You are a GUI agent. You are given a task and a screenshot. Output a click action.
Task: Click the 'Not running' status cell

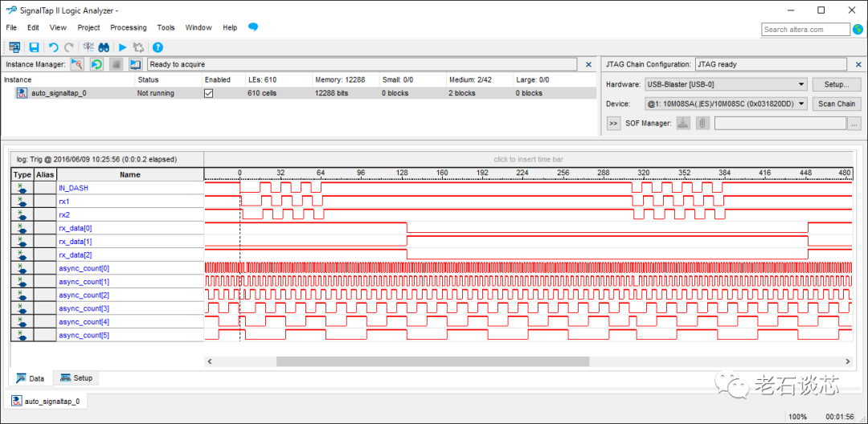click(x=156, y=93)
